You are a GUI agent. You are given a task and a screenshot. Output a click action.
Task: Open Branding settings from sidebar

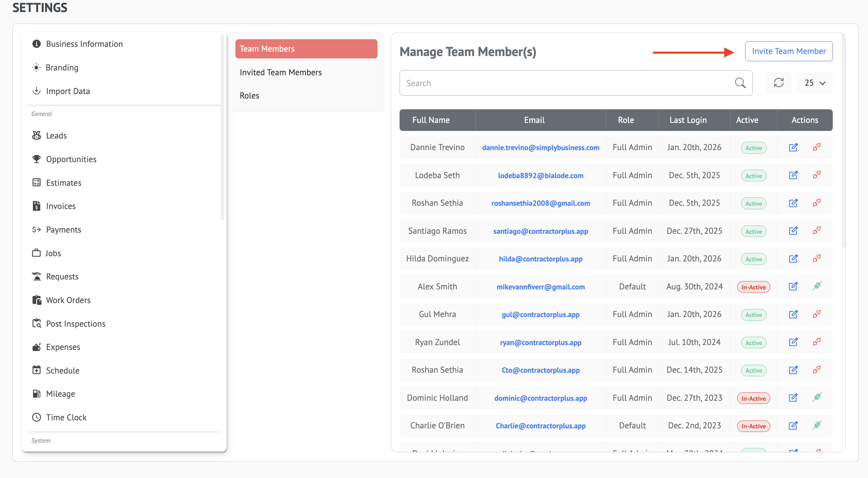click(62, 68)
